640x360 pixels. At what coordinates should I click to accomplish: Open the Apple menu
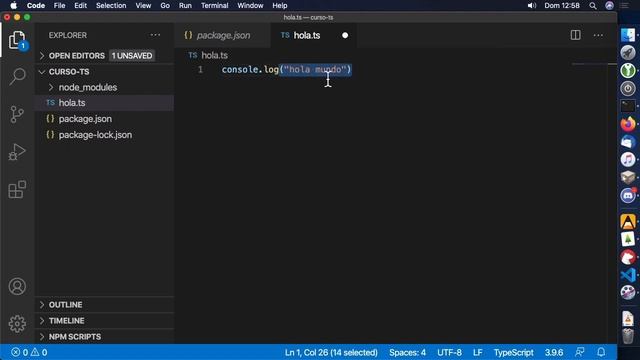pyautogui.click(x=13, y=6)
